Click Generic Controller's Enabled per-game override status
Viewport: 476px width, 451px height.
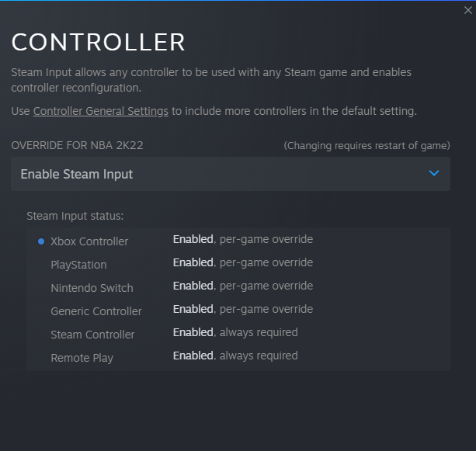tap(243, 309)
